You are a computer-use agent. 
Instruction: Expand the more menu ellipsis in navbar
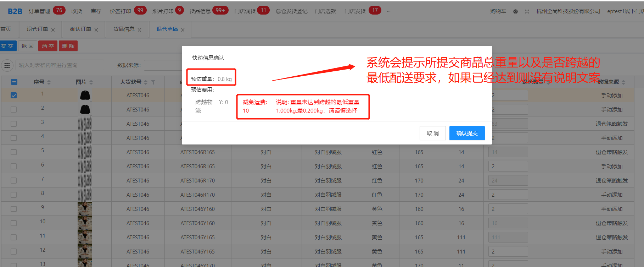[x=389, y=11]
